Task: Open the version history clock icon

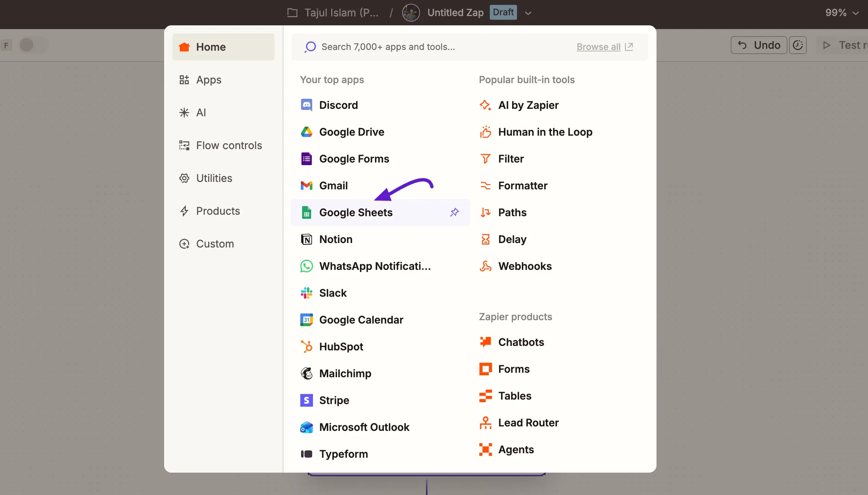Action: pos(798,45)
